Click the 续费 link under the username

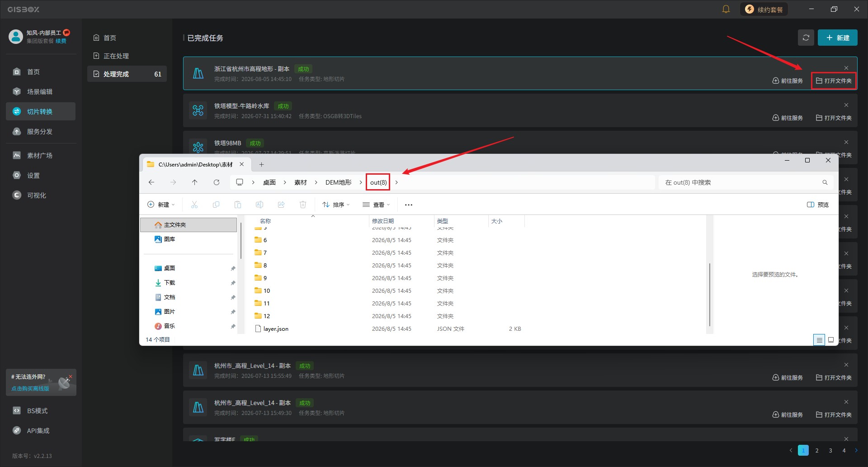61,41
